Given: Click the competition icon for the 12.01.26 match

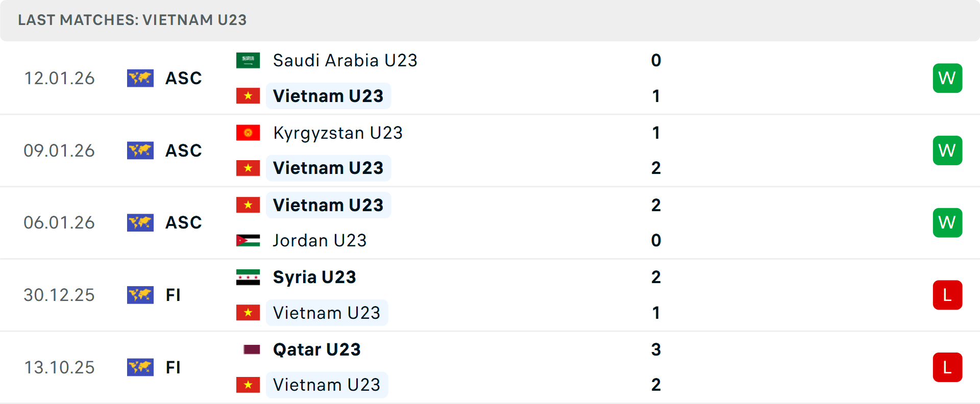Looking at the screenshot, I should click(x=140, y=78).
